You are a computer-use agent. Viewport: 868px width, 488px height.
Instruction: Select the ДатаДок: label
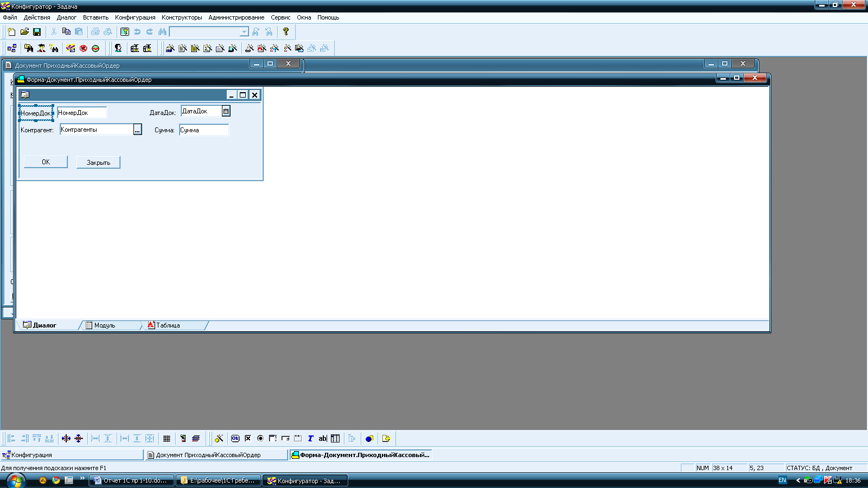coord(163,113)
